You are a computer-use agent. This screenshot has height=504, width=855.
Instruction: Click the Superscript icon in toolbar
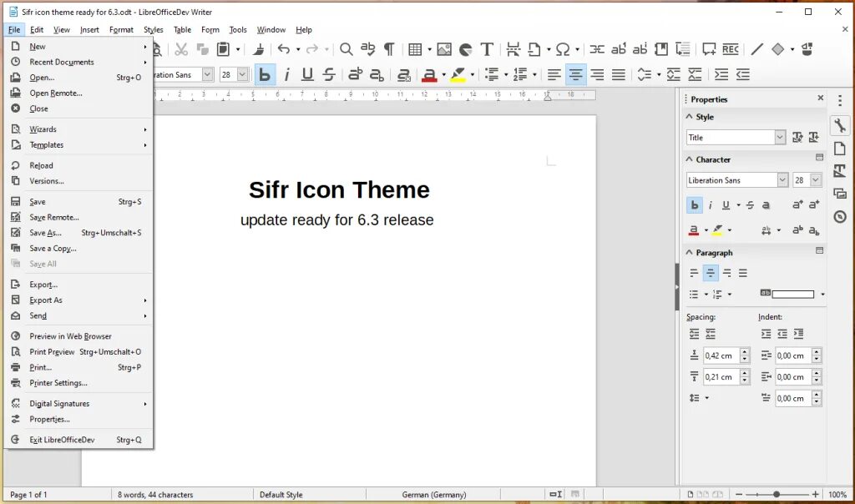[356, 74]
